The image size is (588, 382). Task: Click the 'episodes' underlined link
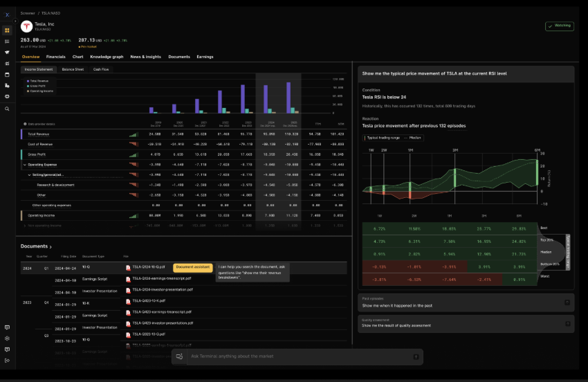[x=455, y=126]
